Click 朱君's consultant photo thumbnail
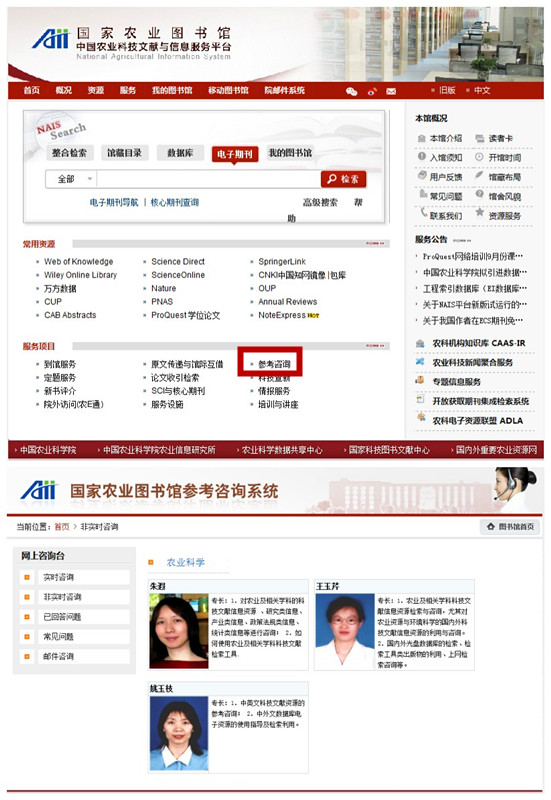The image size is (551, 800). click(179, 631)
